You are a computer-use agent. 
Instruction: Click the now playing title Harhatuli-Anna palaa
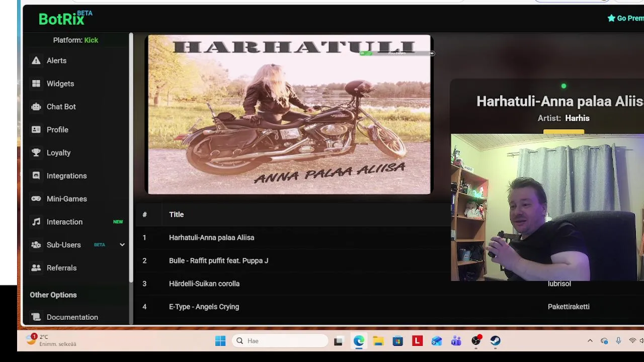coord(560,101)
